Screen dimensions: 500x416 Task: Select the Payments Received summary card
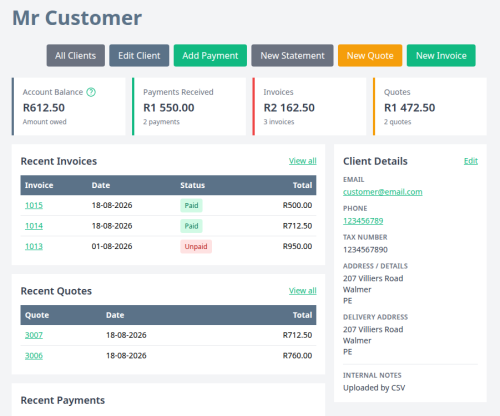[x=189, y=107]
